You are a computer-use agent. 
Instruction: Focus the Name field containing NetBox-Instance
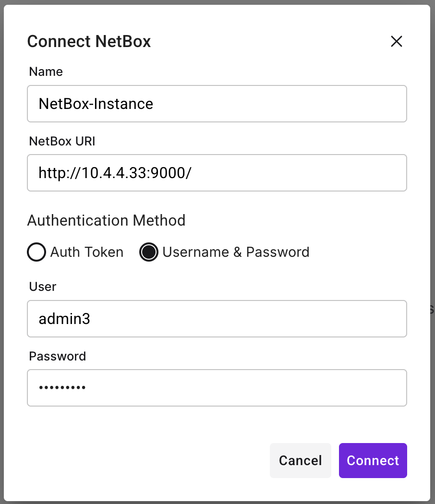coord(217,104)
